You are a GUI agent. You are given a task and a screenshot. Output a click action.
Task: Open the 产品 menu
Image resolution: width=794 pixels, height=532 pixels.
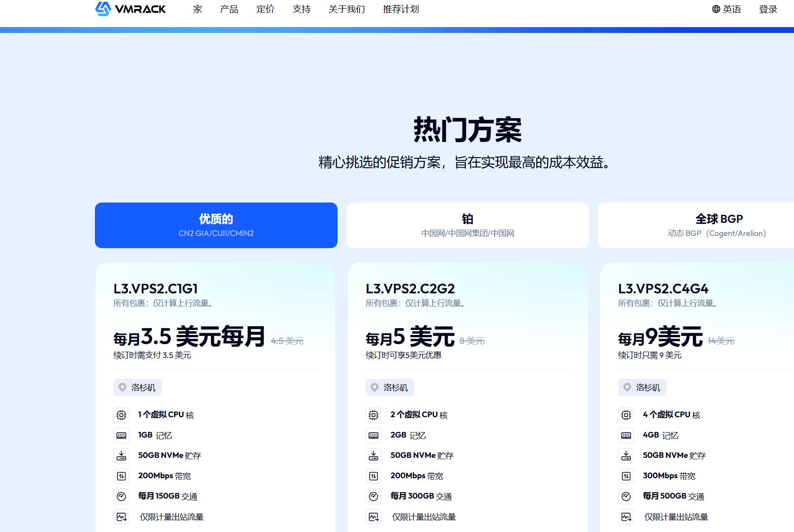(x=229, y=9)
